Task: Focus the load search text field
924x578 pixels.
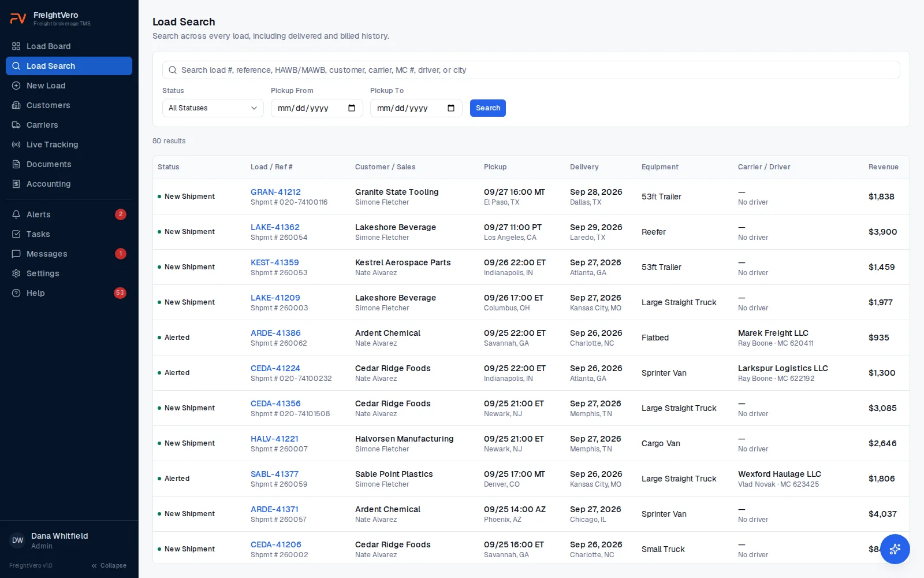Action: [x=531, y=70]
